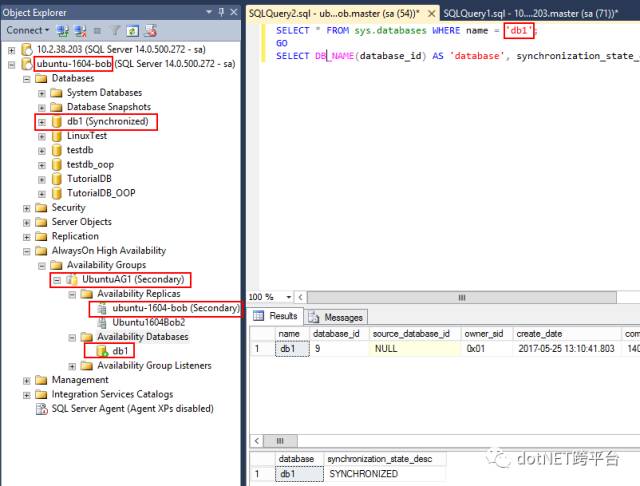
Task: Open the Messages tab
Action: [x=336, y=317]
